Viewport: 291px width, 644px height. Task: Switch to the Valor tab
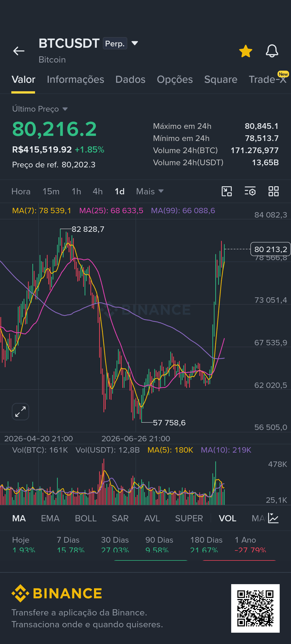[23, 80]
